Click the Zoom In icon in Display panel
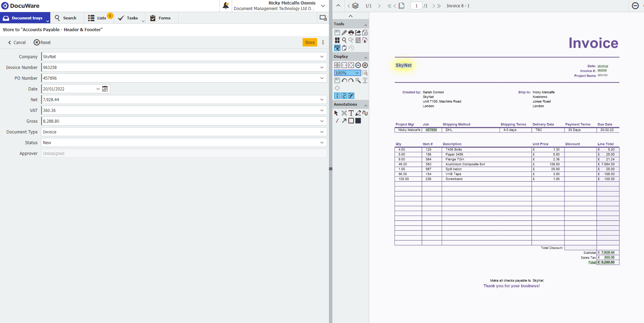 365,65
